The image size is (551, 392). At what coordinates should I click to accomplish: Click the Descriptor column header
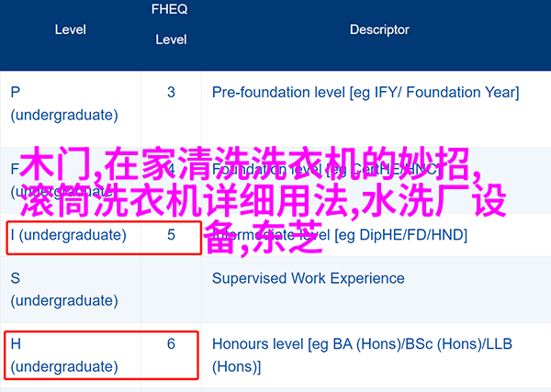(379, 30)
